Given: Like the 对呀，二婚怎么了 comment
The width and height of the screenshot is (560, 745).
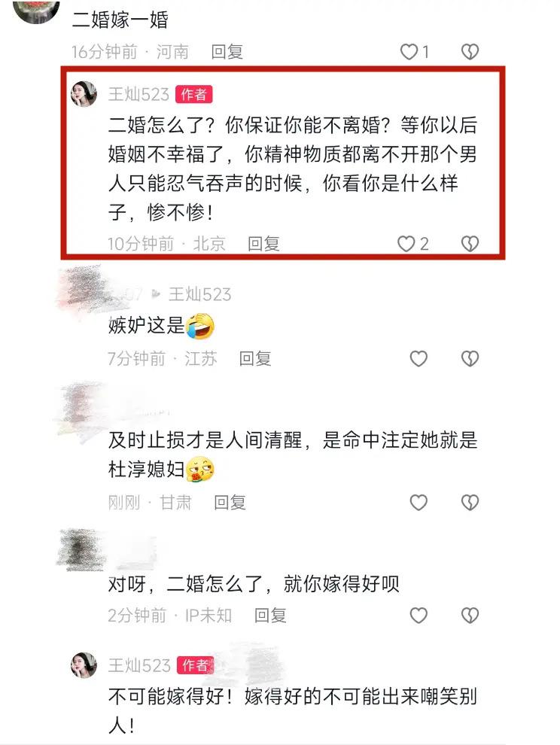Looking at the screenshot, I should point(418,616).
